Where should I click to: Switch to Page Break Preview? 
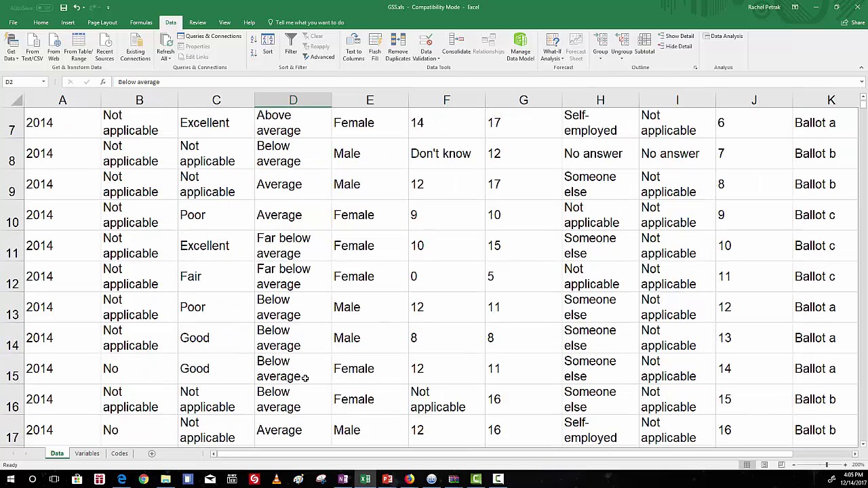(x=782, y=465)
